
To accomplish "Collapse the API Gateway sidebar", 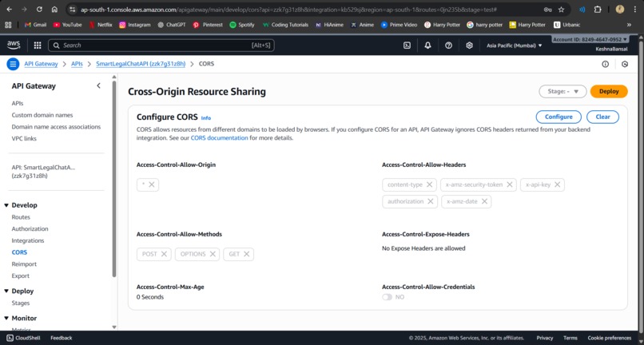I will point(98,85).
